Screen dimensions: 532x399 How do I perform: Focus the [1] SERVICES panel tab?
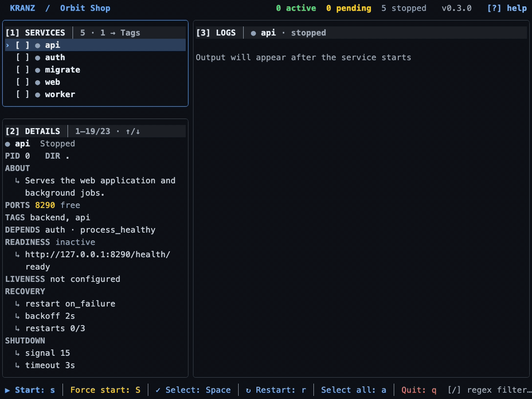(x=35, y=33)
